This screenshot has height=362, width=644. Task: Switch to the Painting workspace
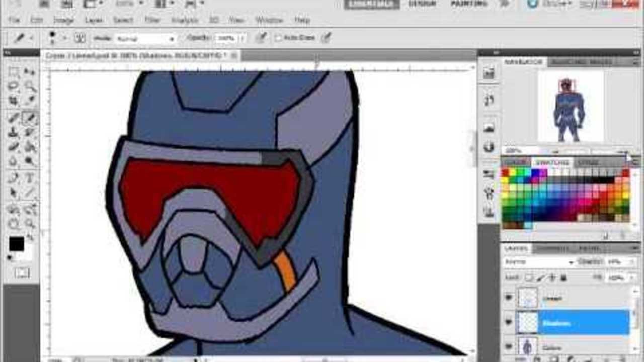468,4
